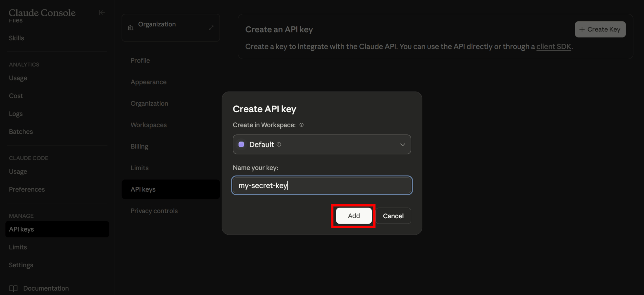Click info icon next to Create in Workspace
Viewport: 644px width, 295px height.
click(x=301, y=125)
